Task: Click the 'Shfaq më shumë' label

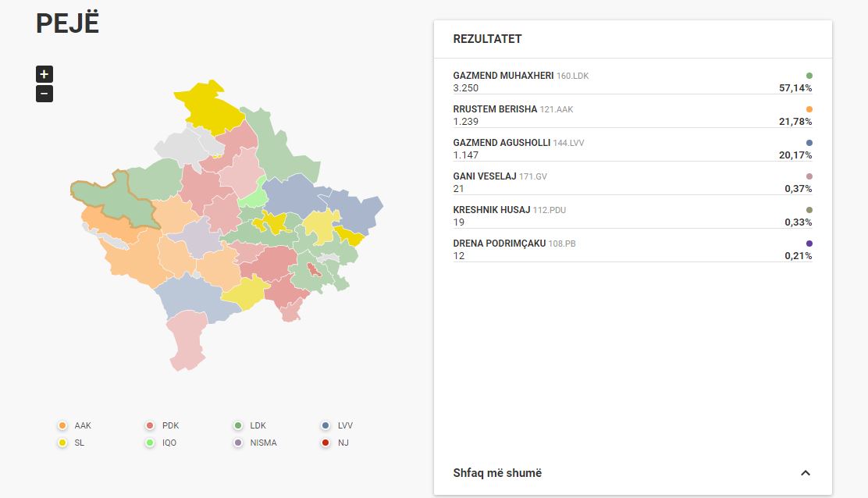Action: 497,473
